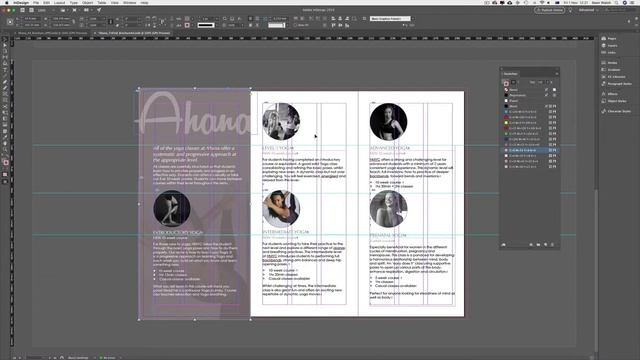This screenshot has width=640, height=360.
Task: Click the Advanced Yoga circular photo
Action: [388, 122]
